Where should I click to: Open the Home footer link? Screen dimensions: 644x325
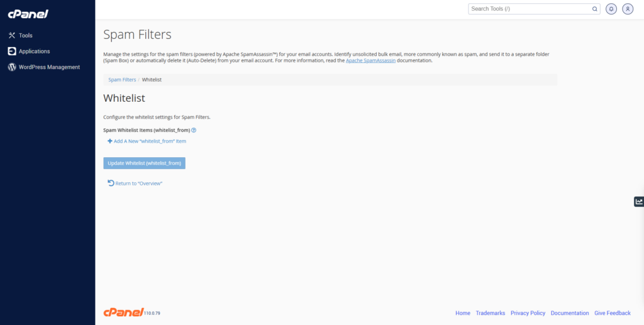point(463,313)
